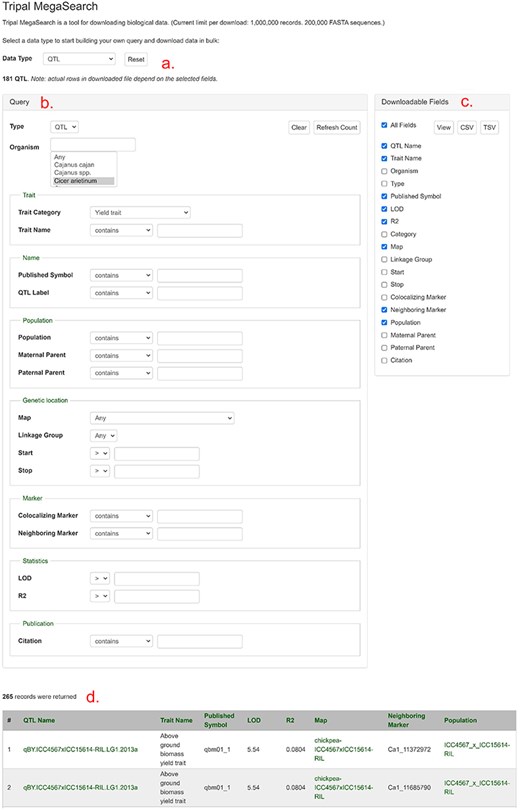Open the LOD comparison operator dropdown

100,579
